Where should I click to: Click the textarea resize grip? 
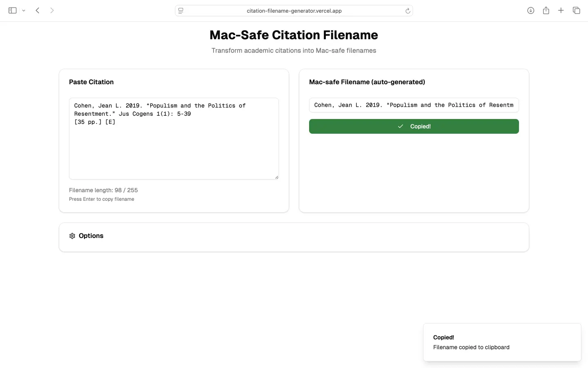coord(276,177)
